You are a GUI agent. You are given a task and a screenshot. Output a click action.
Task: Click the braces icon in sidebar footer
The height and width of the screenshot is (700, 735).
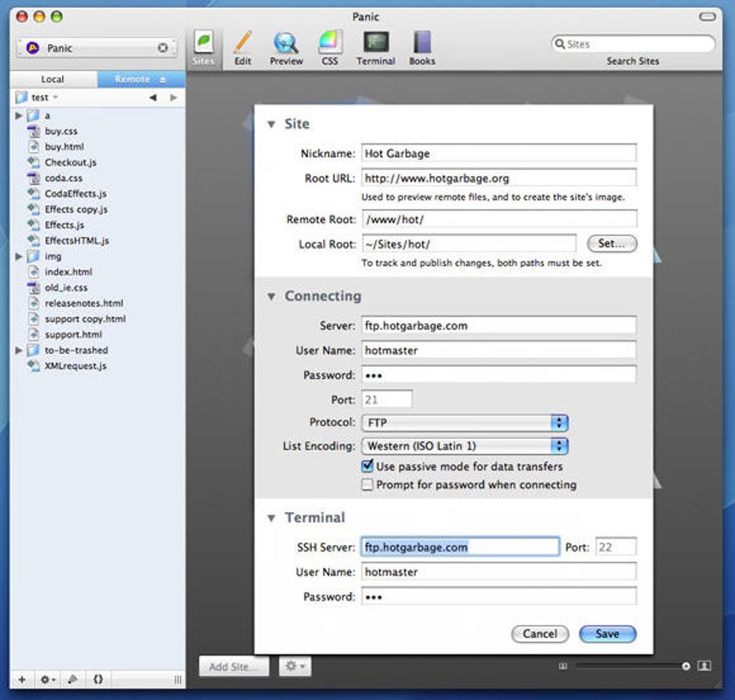pyautogui.click(x=98, y=679)
